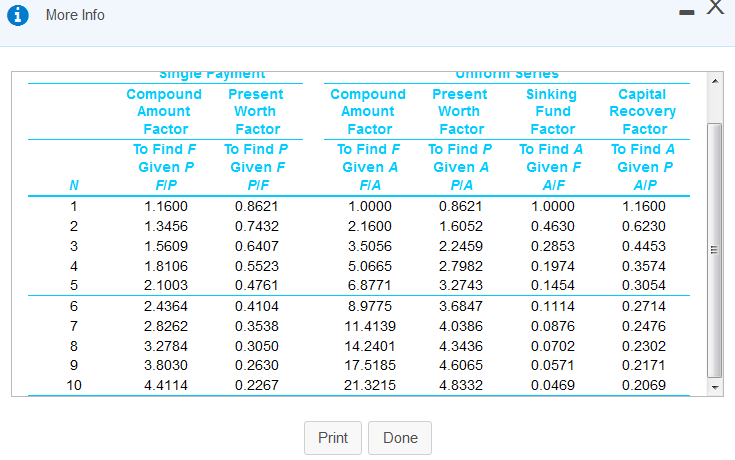Click F/A value 3.5056

click(x=370, y=246)
